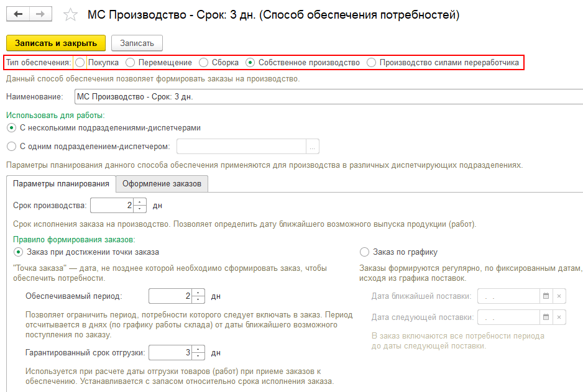Open calendar for Дата следующей поставки

pos(546,317)
